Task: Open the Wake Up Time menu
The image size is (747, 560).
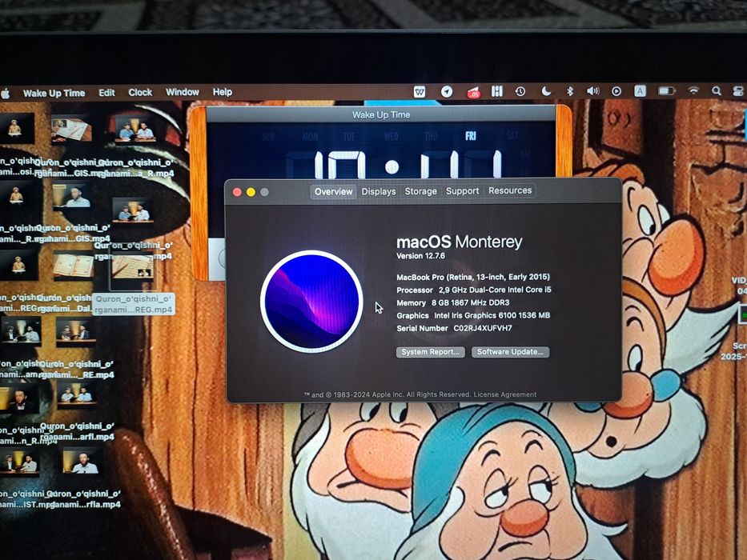Action: point(54,93)
